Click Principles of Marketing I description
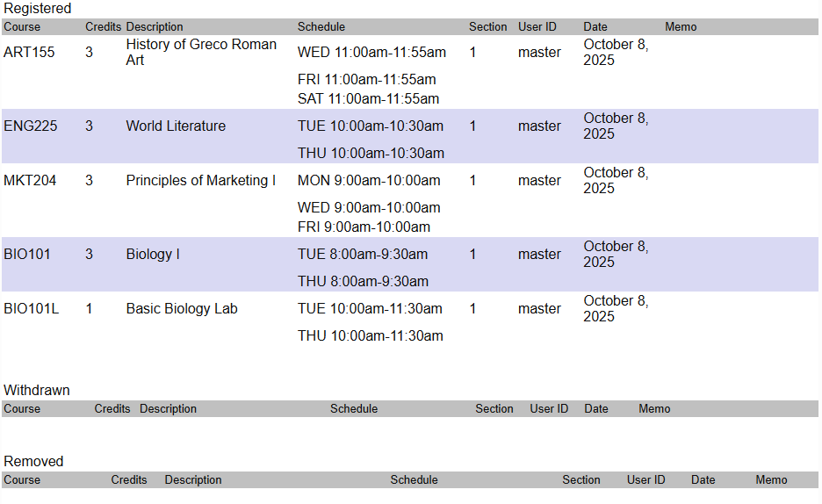822x504 pixels. [201, 181]
